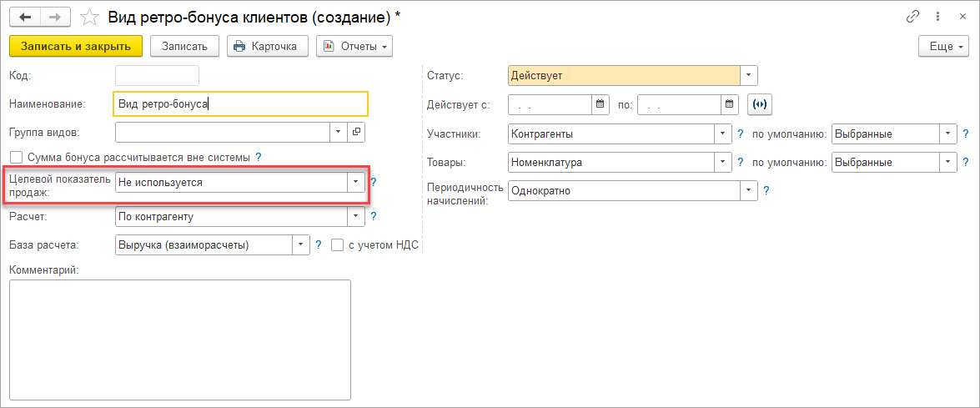
Task: Toggle the 'с учетом НДС' checkbox
Action: click(x=338, y=244)
